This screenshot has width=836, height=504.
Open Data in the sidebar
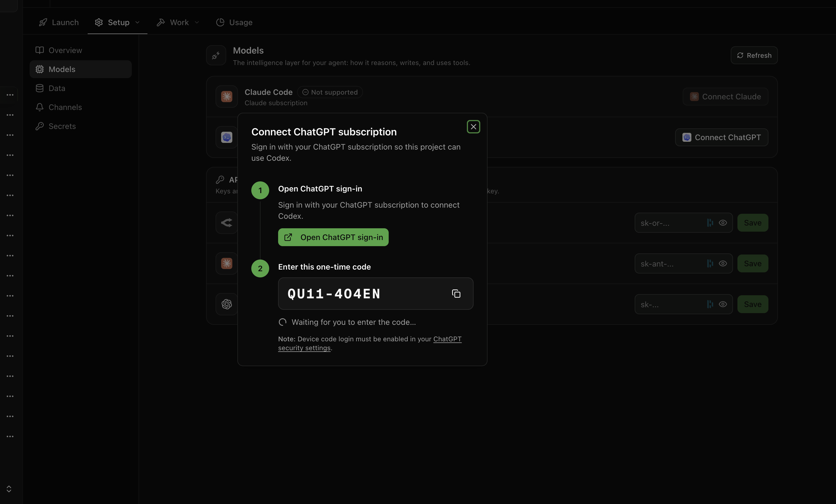81,88
